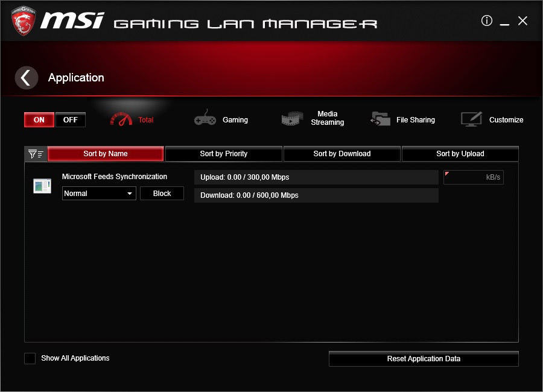The height and width of the screenshot is (392, 543).
Task: Select the Media Streaming film icon
Action: click(292, 118)
